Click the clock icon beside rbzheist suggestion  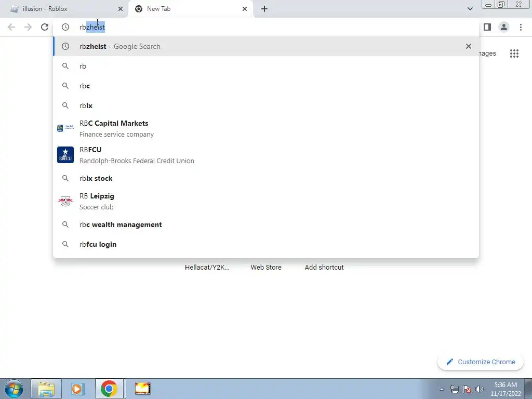click(x=65, y=46)
